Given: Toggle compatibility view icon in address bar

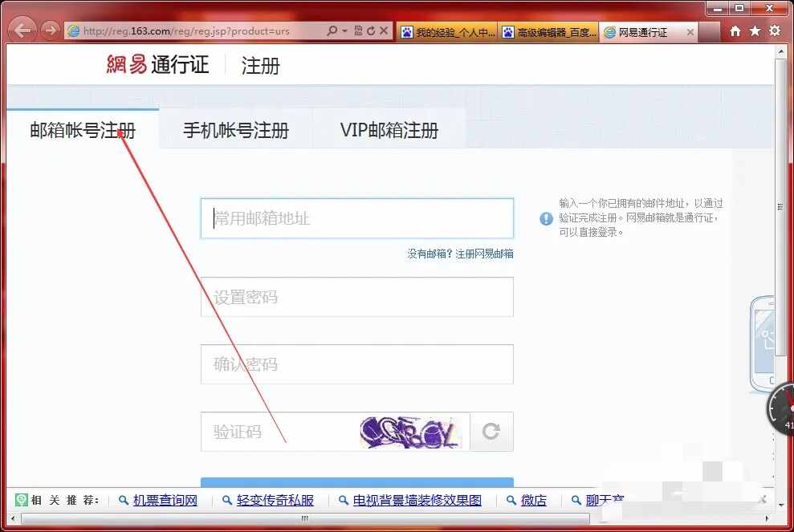Looking at the screenshot, I should point(359,30).
